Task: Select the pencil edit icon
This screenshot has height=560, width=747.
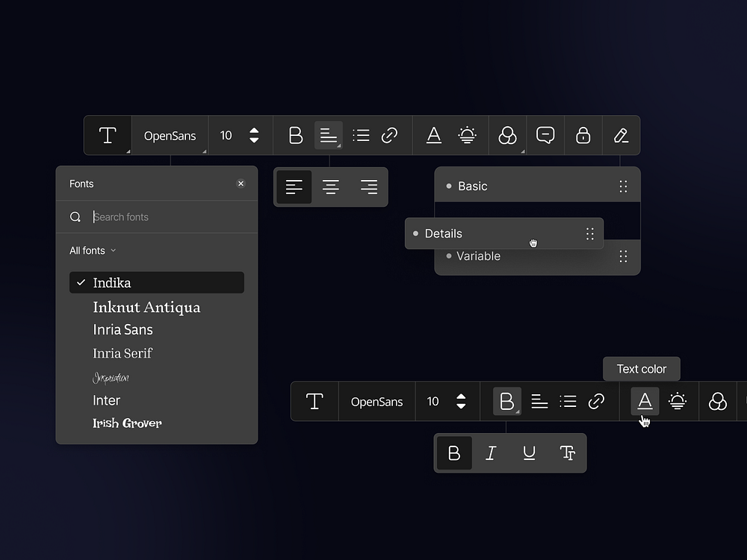Action: (621, 135)
